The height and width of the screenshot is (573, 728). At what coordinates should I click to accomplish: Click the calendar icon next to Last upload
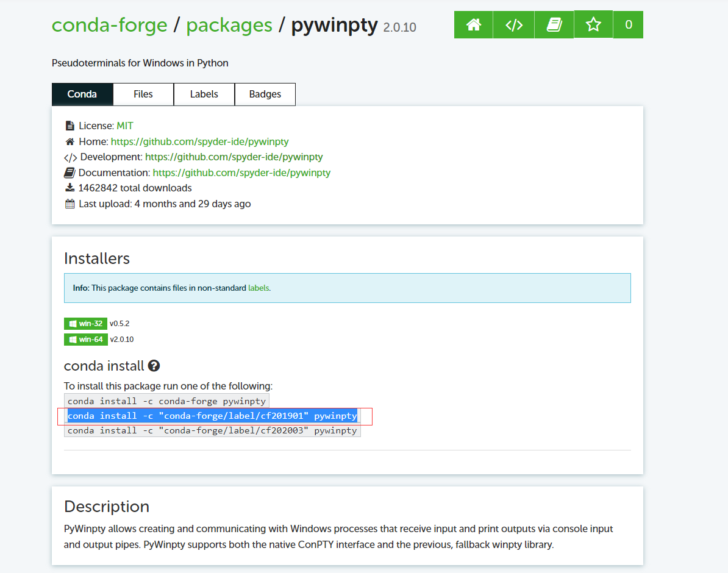(70, 203)
